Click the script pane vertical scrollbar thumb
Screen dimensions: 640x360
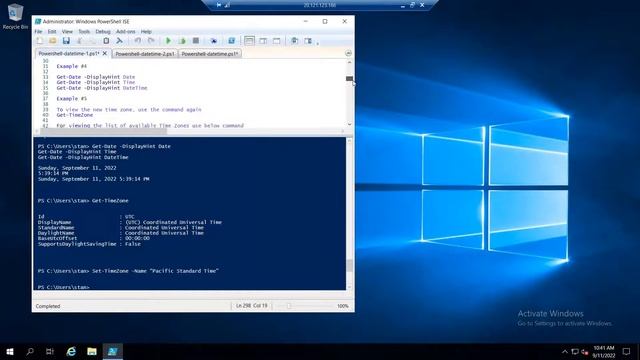click(x=349, y=78)
